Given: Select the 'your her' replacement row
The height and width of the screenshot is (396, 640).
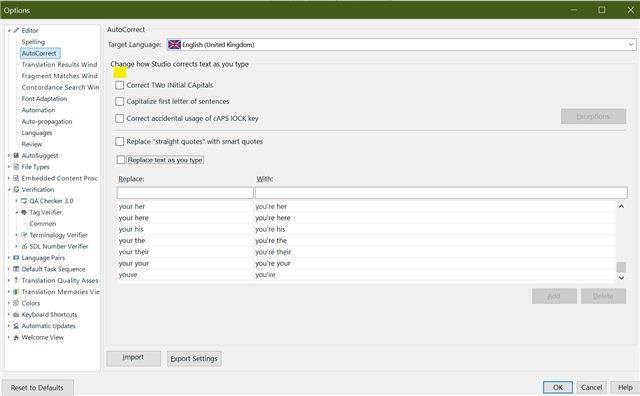Looking at the screenshot, I should [366, 207].
